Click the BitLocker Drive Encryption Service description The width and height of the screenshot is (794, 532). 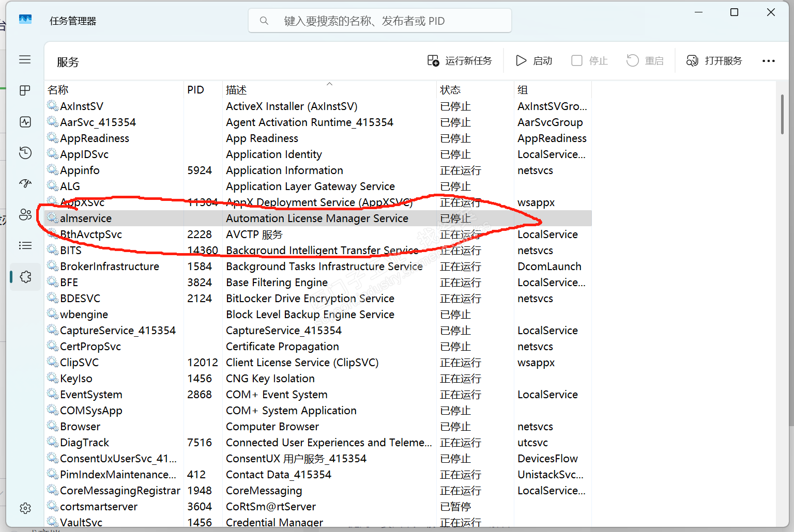310,299
